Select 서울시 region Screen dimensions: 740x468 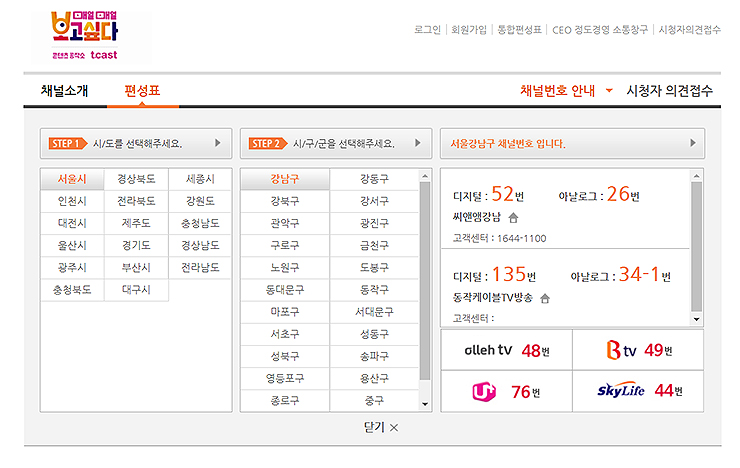pyautogui.click(x=72, y=179)
